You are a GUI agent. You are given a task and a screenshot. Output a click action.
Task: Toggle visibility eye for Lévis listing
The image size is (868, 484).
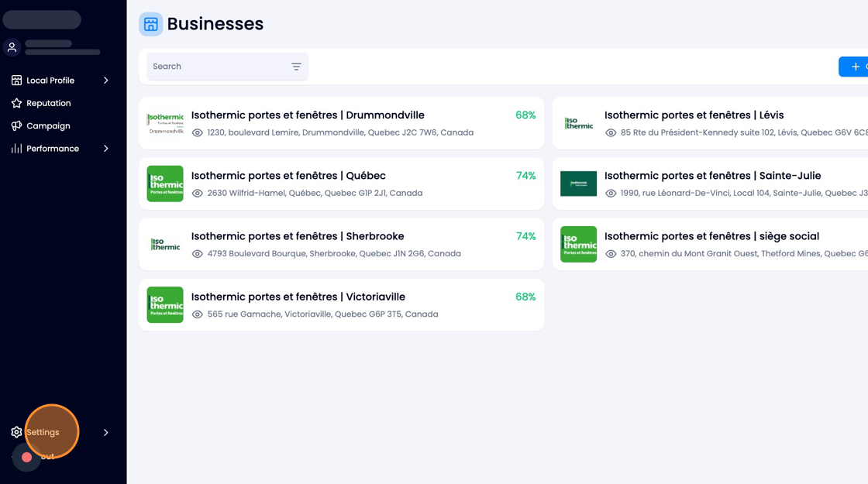(611, 132)
